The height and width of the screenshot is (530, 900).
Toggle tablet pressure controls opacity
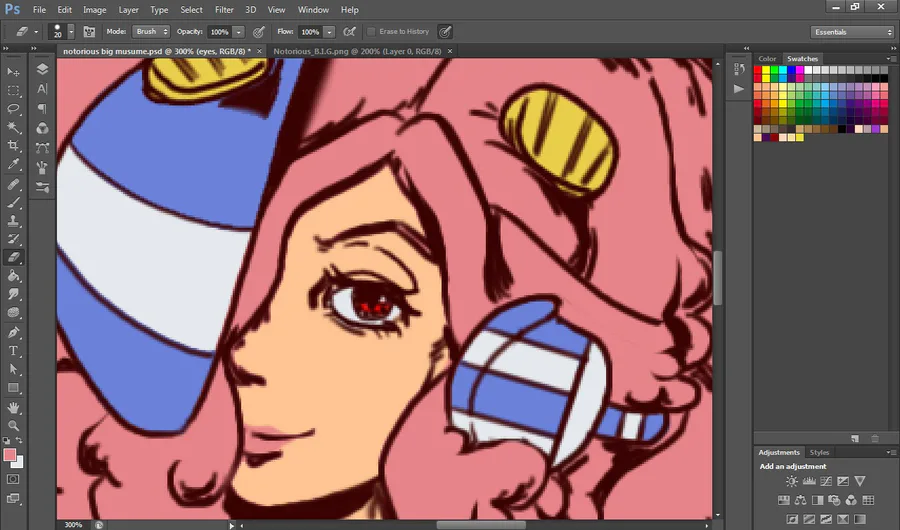click(x=259, y=32)
